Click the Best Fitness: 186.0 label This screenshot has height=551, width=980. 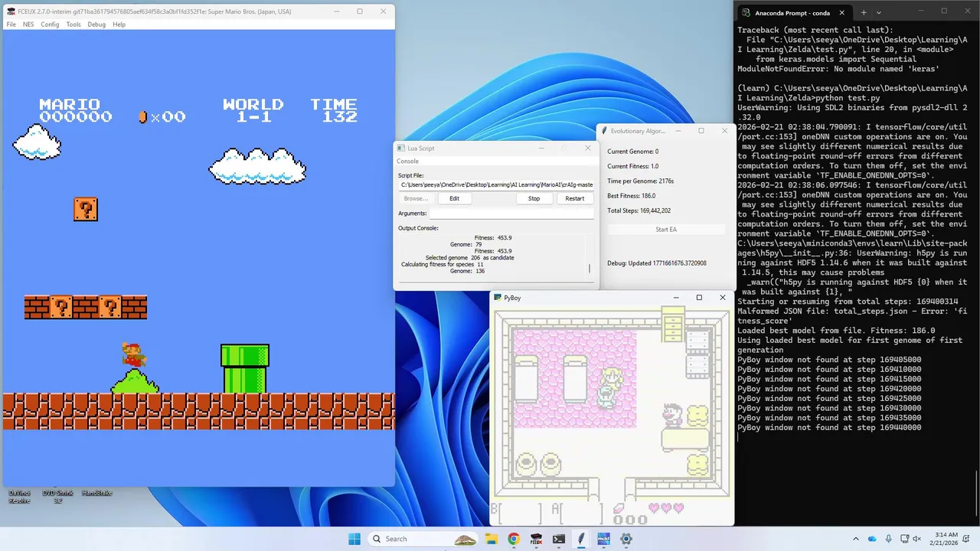(x=631, y=196)
